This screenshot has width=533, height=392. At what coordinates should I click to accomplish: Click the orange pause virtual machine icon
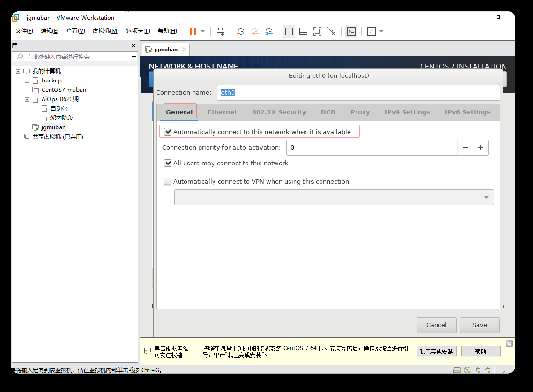click(193, 31)
